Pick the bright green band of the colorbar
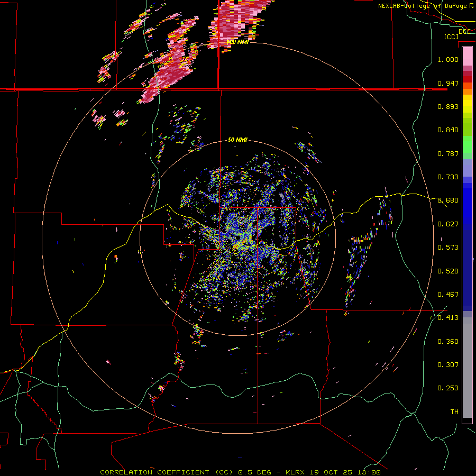The width and height of the screenshot is (476, 476). (467, 144)
